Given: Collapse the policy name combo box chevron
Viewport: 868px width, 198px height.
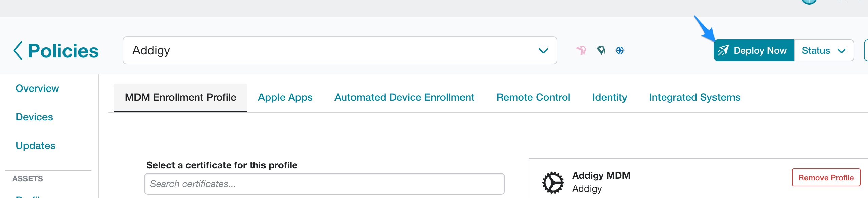Looking at the screenshot, I should coord(543,50).
